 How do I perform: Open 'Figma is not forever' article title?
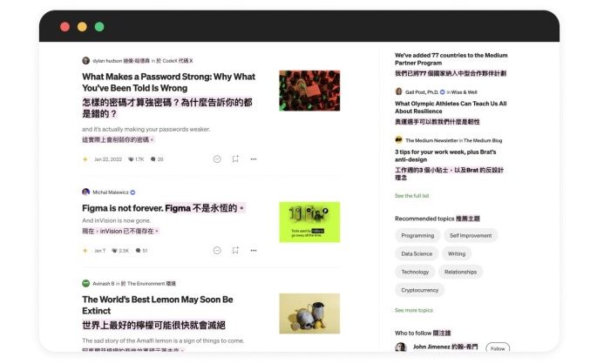(123, 208)
